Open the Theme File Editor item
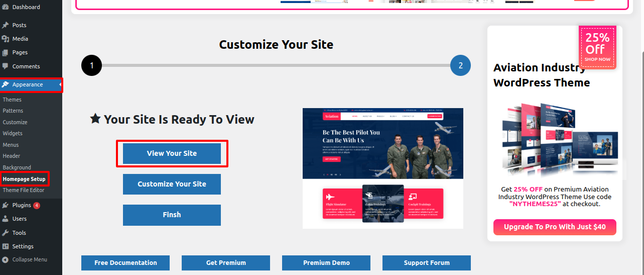This screenshot has height=275, width=644. point(24,190)
